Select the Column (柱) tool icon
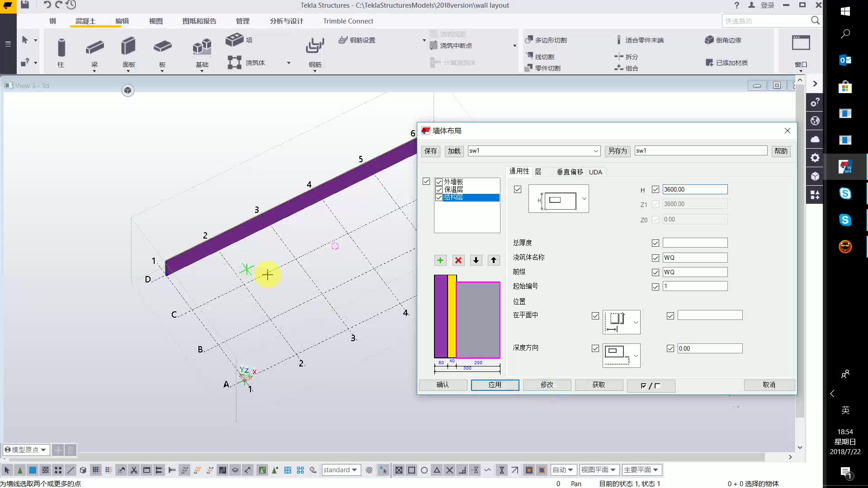Image resolution: width=868 pixels, height=488 pixels. [61, 47]
